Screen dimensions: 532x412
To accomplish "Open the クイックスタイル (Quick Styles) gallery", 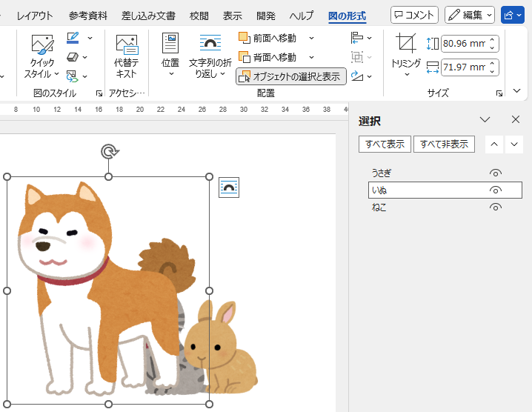I will (x=42, y=46).
